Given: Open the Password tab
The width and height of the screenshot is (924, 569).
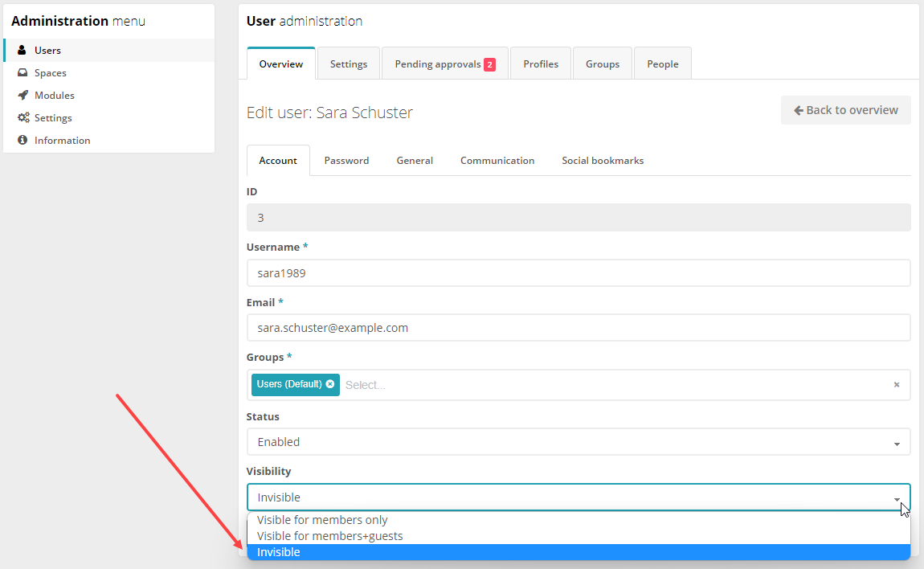Looking at the screenshot, I should click(x=346, y=160).
